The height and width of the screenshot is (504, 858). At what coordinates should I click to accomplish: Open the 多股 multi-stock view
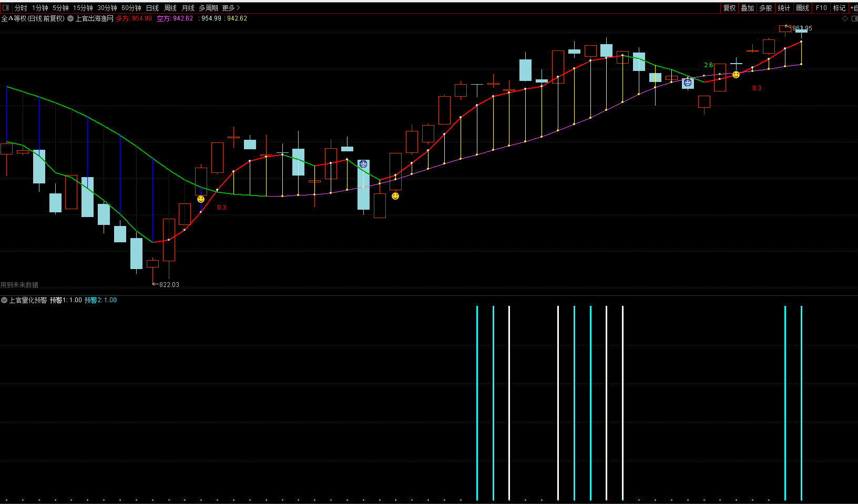tap(765, 8)
